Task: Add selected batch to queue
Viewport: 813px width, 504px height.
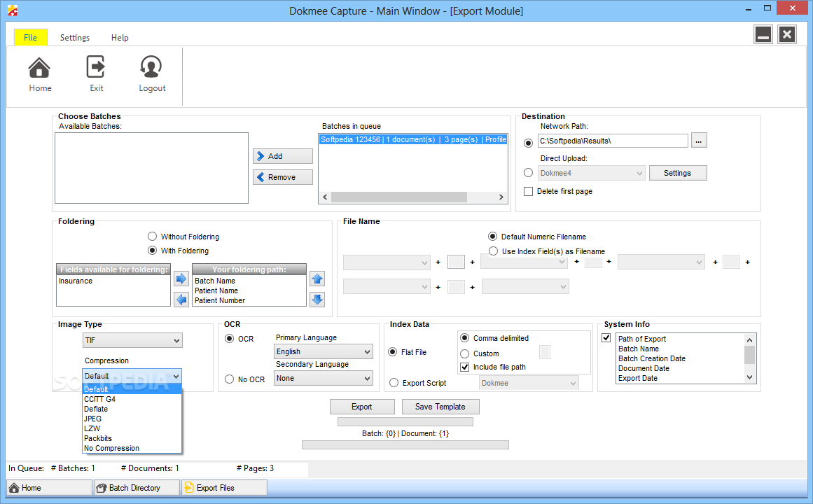Action: pos(283,156)
